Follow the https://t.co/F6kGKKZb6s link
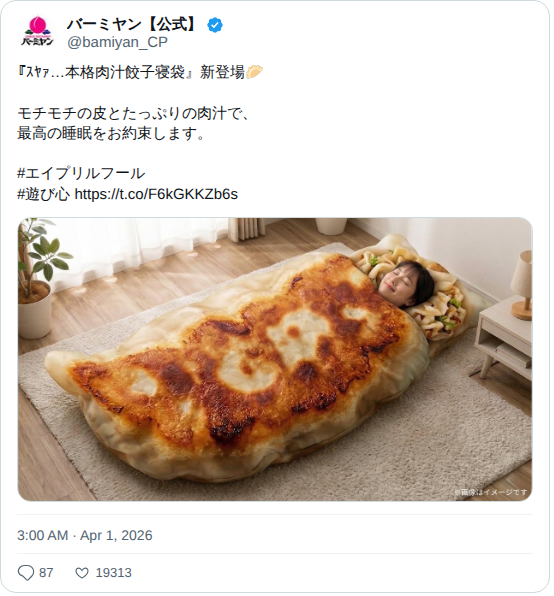 click(156, 194)
